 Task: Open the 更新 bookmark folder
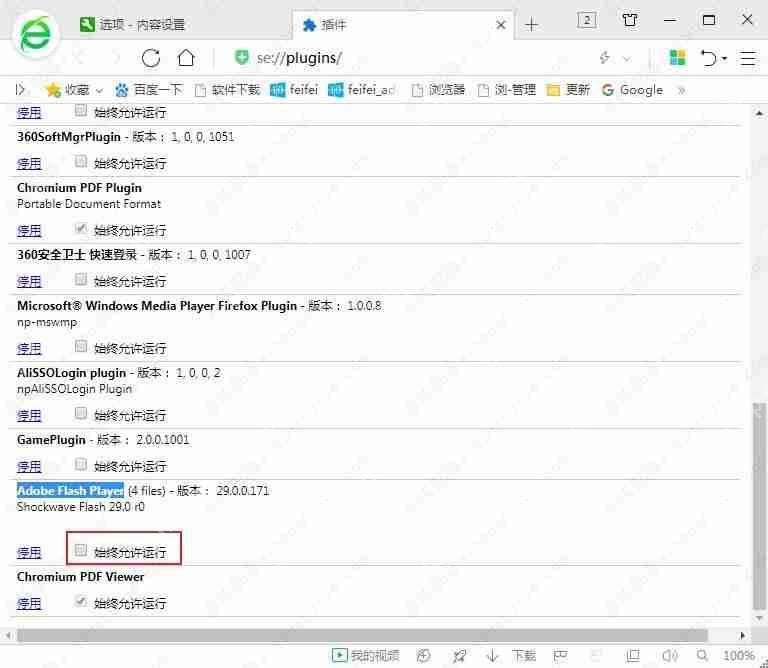[x=568, y=90]
